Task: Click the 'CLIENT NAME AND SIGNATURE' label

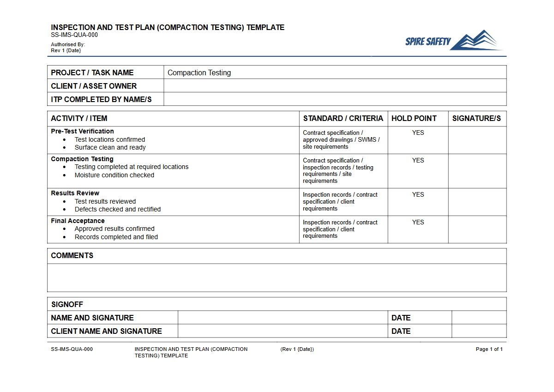Action: (x=106, y=331)
